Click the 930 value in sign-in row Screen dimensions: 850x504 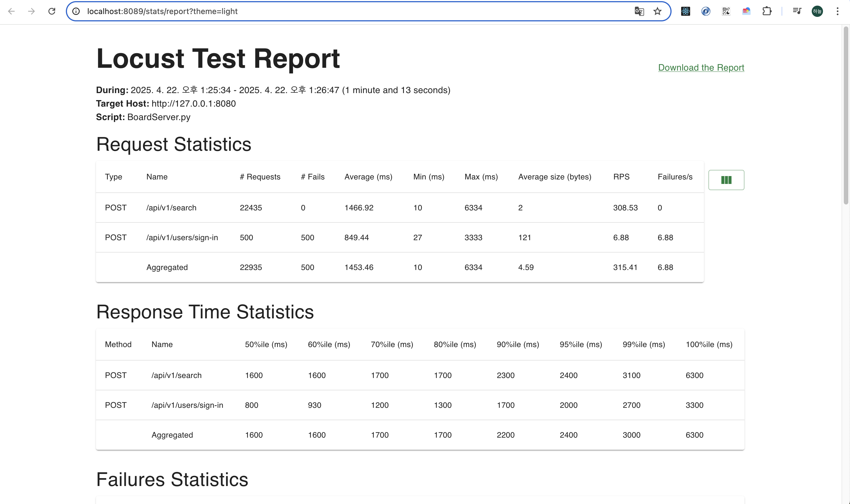314,406
